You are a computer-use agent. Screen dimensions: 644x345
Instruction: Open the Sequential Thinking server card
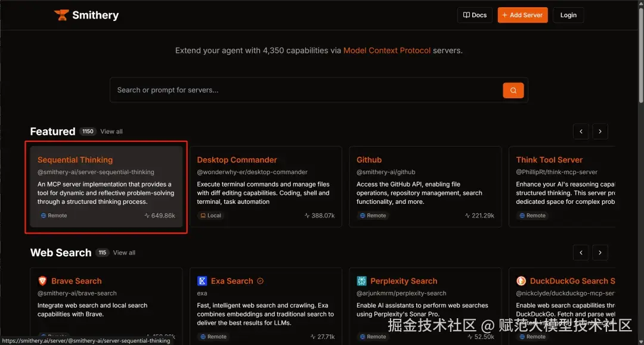coord(106,187)
